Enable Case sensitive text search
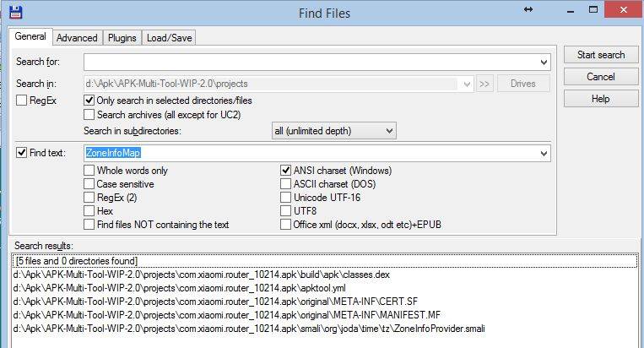Image resolution: width=644 pixels, height=348 pixels. click(x=89, y=184)
